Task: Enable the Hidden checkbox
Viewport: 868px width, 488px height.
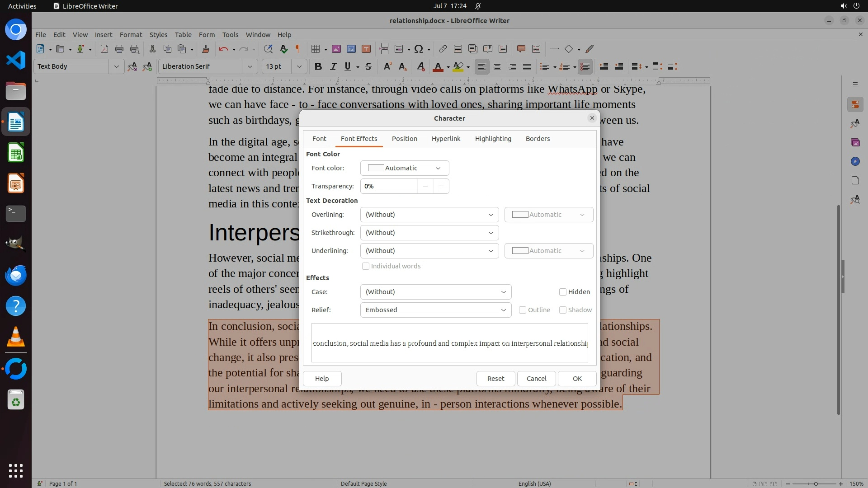Action: [x=563, y=292]
